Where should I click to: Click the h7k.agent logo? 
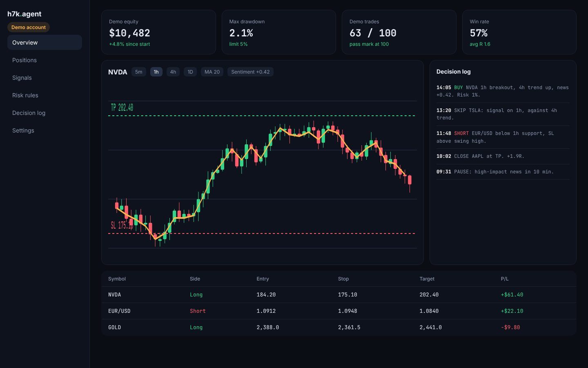pos(24,14)
